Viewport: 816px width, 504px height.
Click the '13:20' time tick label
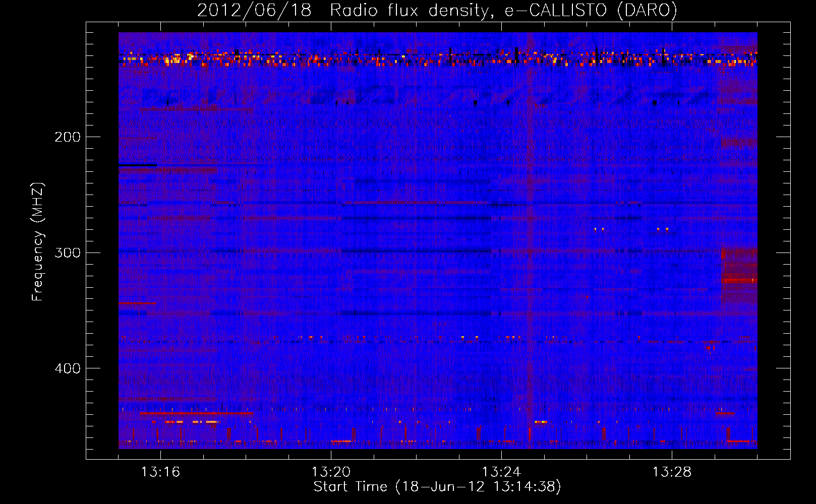[331, 472]
